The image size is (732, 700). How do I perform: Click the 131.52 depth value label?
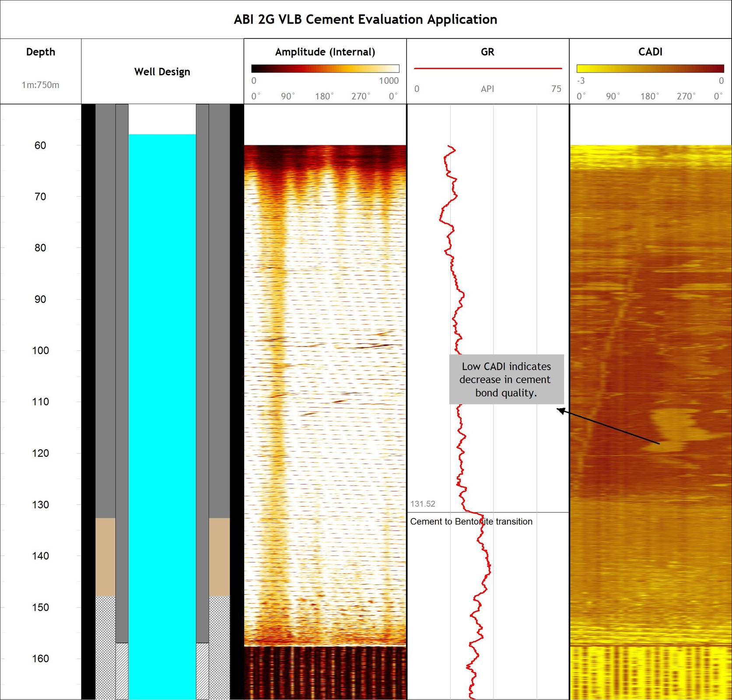[422, 504]
